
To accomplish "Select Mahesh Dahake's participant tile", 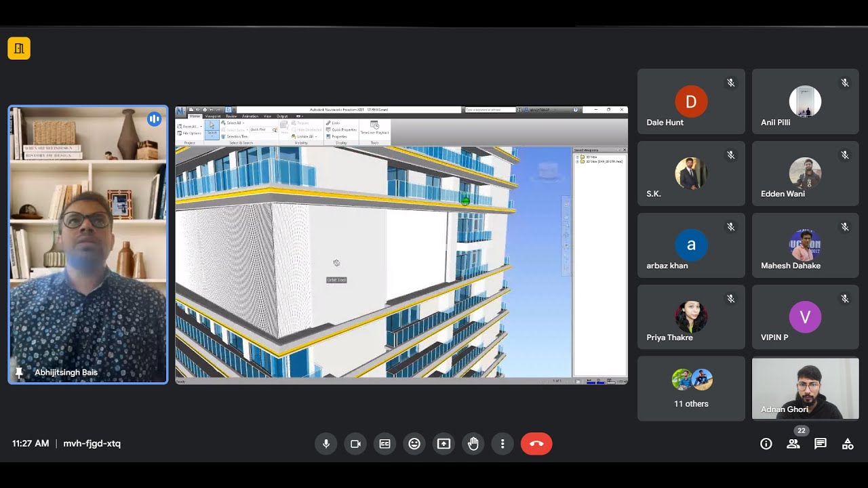I will click(x=806, y=245).
